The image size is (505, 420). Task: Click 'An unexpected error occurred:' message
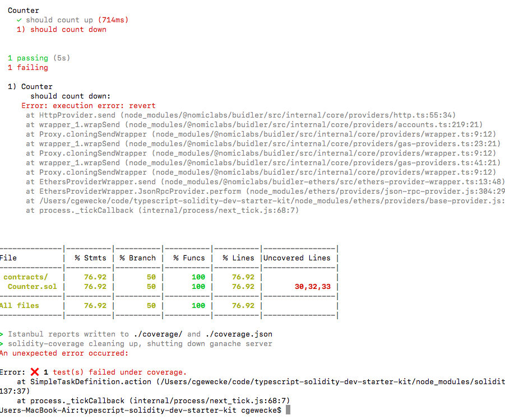point(64,353)
